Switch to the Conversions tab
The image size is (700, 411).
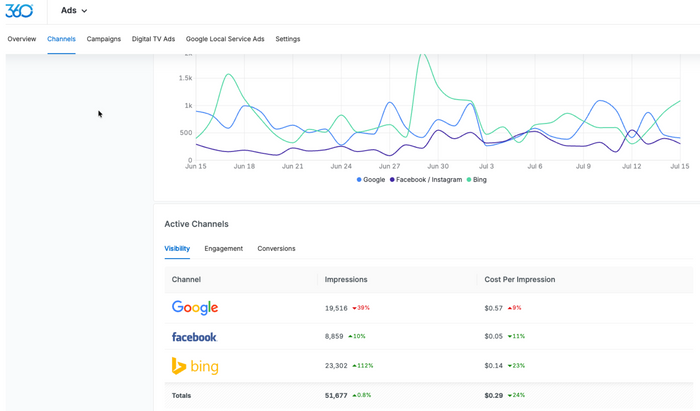(276, 249)
